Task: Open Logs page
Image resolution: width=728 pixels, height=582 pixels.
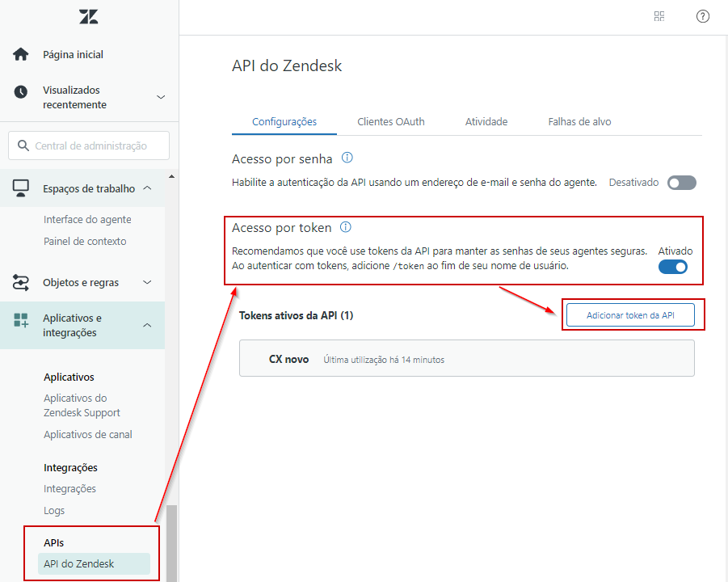Action: (54, 511)
